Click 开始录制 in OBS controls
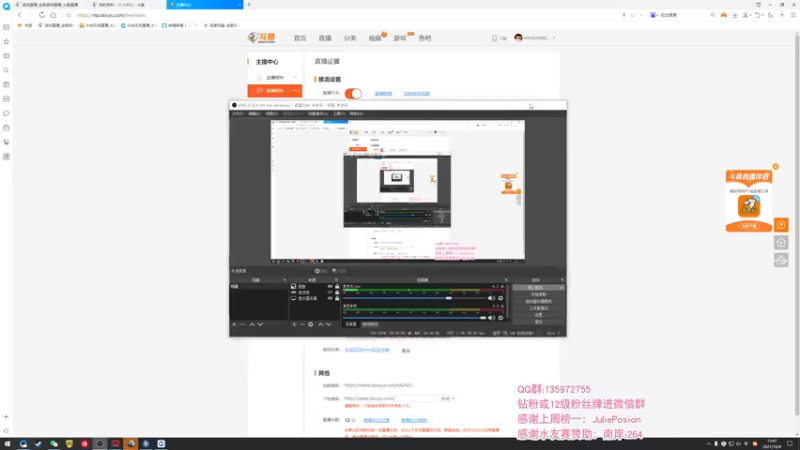The image size is (800, 450). [x=538, y=295]
